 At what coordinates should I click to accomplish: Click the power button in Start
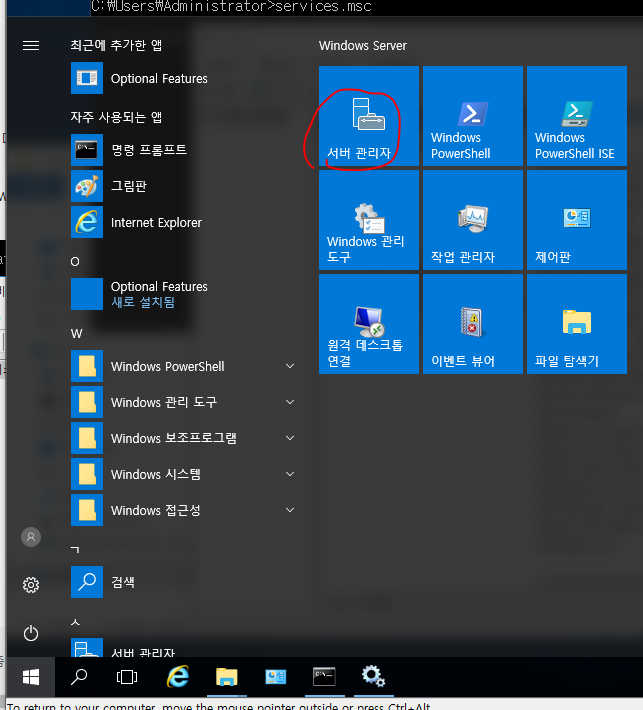[x=31, y=633]
